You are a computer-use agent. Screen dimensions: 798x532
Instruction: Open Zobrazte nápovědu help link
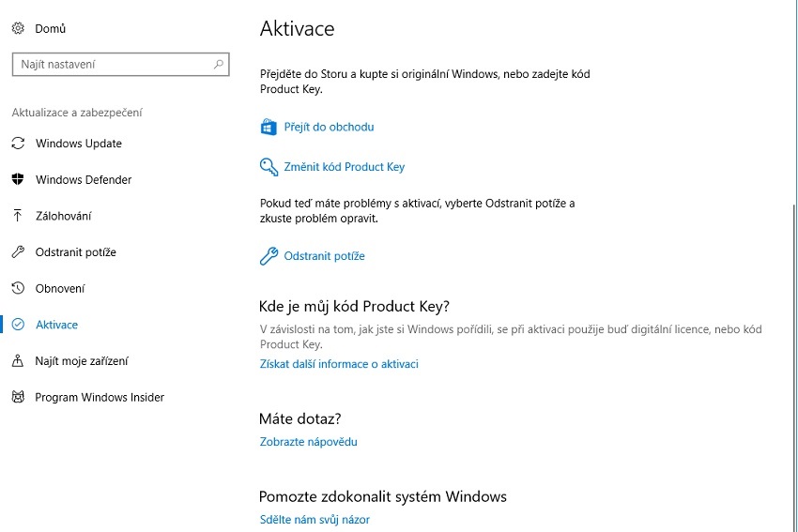[308, 442]
